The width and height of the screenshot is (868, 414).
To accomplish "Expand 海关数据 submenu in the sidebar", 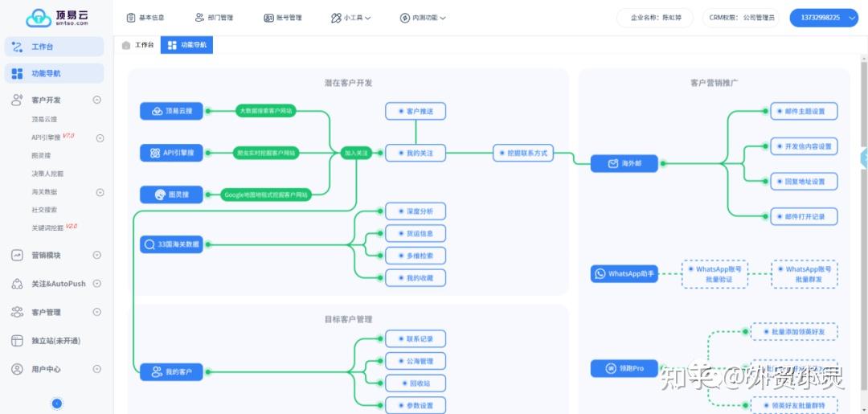I will click(x=100, y=192).
